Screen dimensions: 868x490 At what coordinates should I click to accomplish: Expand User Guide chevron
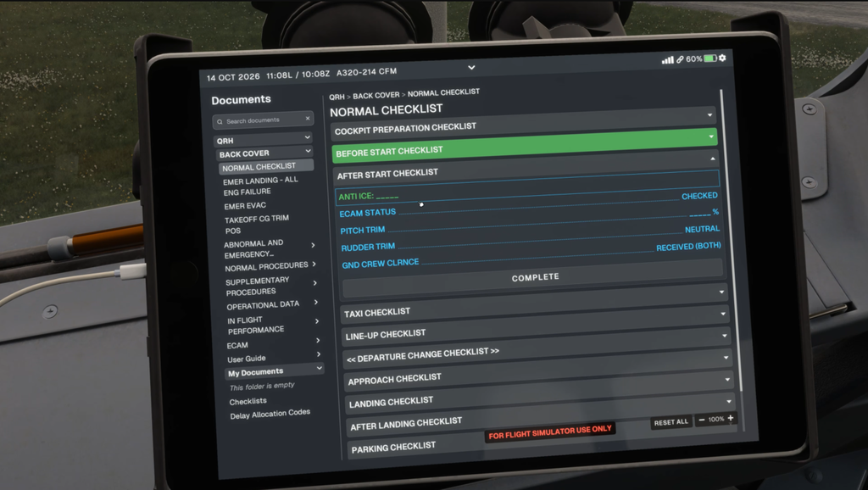pyautogui.click(x=319, y=354)
